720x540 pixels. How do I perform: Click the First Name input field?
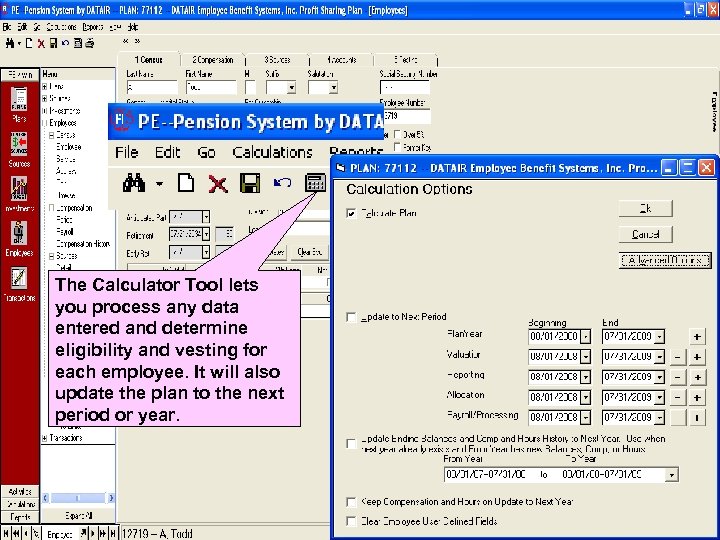click(211, 87)
